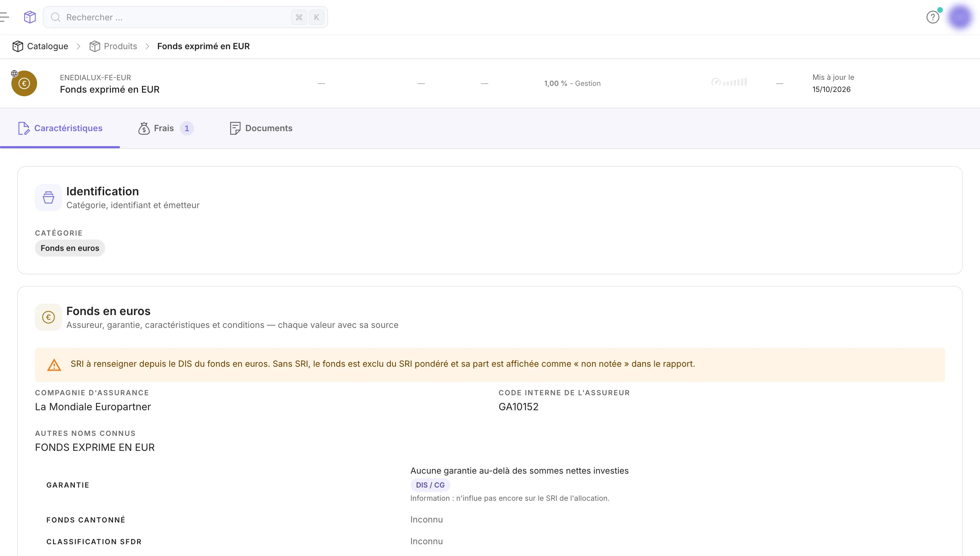Click the DIS / CG source badge
The height and width of the screenshot is (556, 980).
430,485
